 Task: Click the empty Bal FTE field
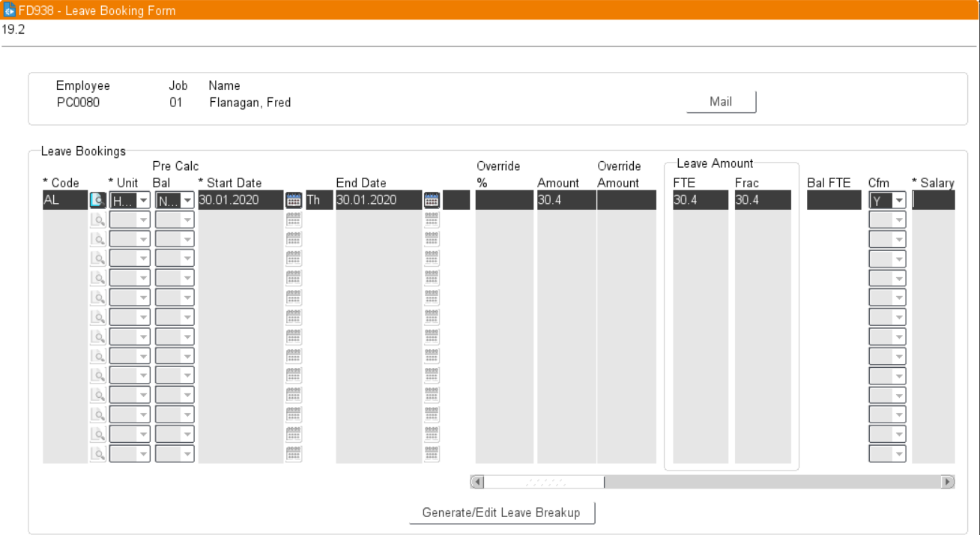click(x=833, y=199)
